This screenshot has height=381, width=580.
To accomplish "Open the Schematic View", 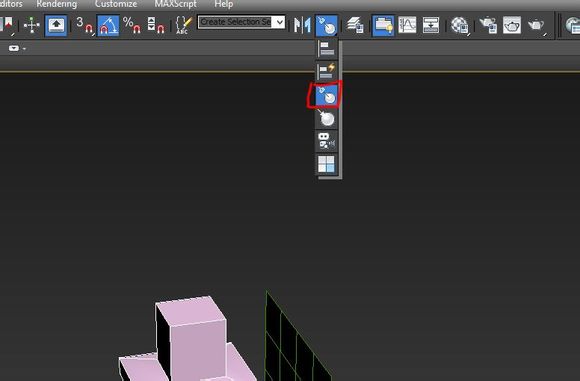I will point(431,25).
